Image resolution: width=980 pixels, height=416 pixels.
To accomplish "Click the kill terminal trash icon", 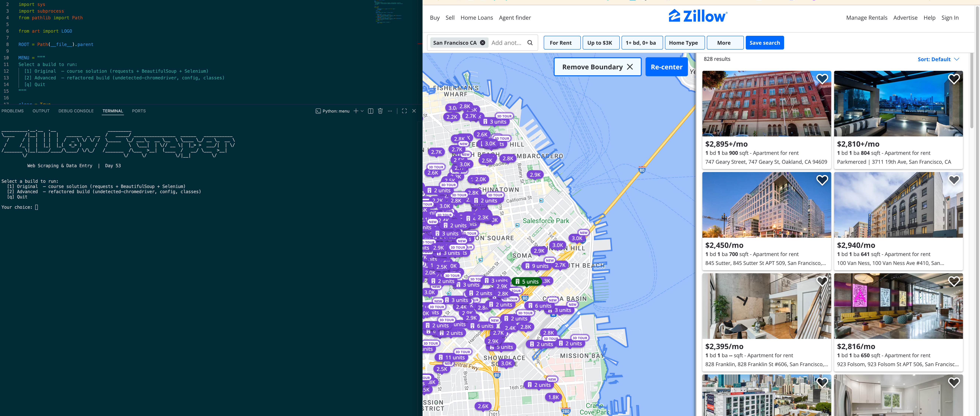I will 380,111.
